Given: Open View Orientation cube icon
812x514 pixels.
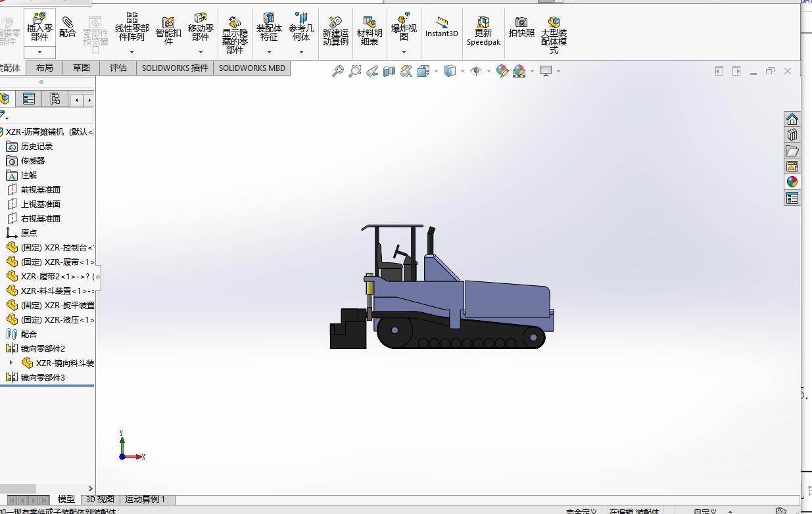Looking at the screenshot, I should tap(423, 71).
